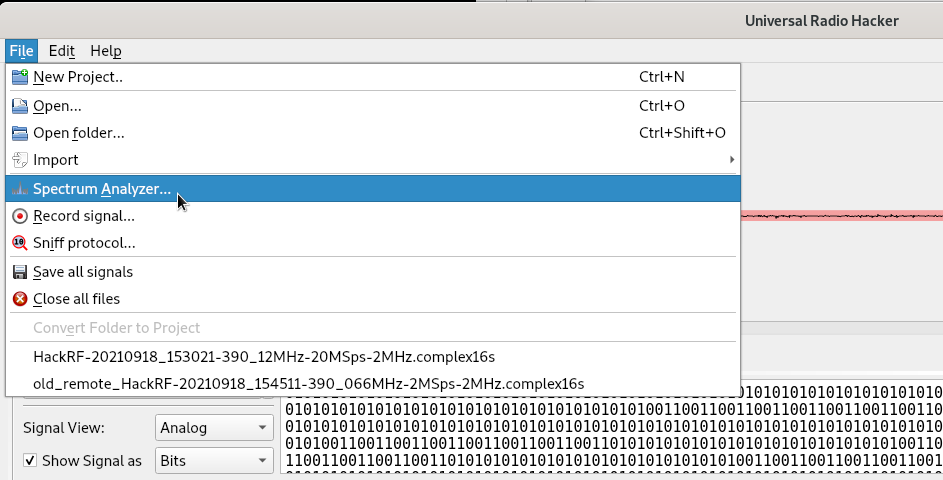Open the Signal View Analog dropdown
Screen dimensions: 943x480
214,428
